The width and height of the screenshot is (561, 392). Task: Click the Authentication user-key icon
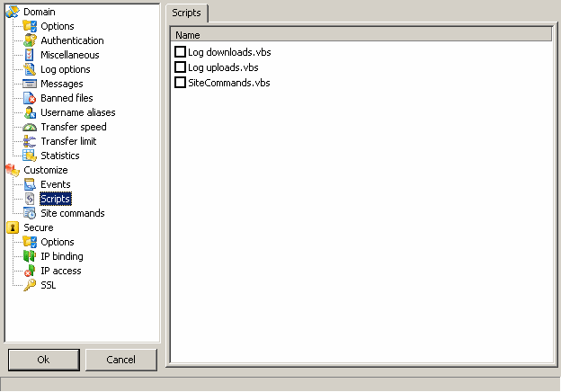click(30, 40)
